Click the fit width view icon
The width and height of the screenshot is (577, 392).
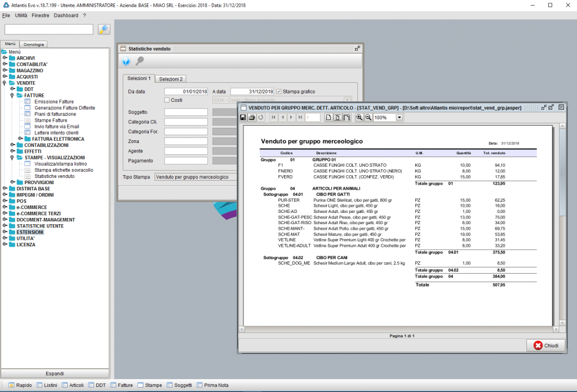pos(347,118)
